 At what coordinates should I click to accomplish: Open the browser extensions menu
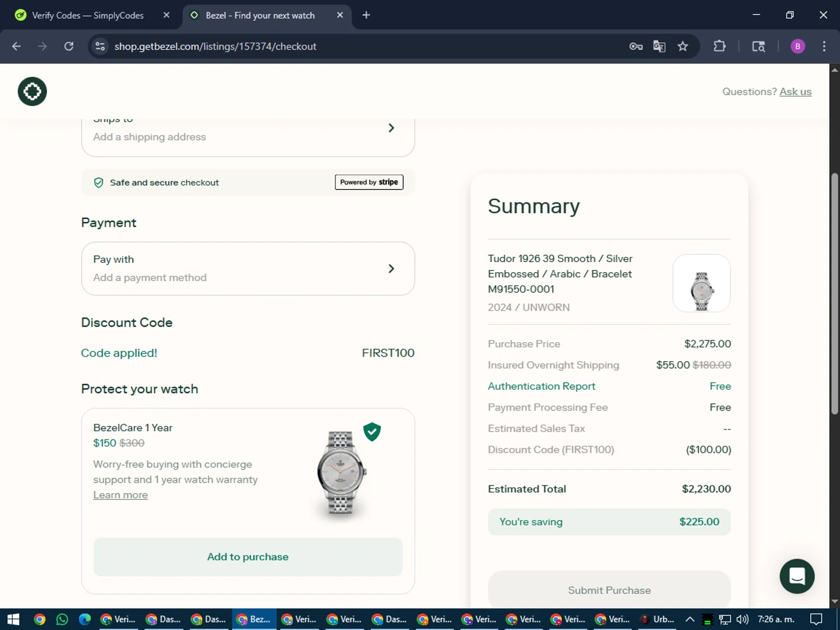[x=720, y=46]
